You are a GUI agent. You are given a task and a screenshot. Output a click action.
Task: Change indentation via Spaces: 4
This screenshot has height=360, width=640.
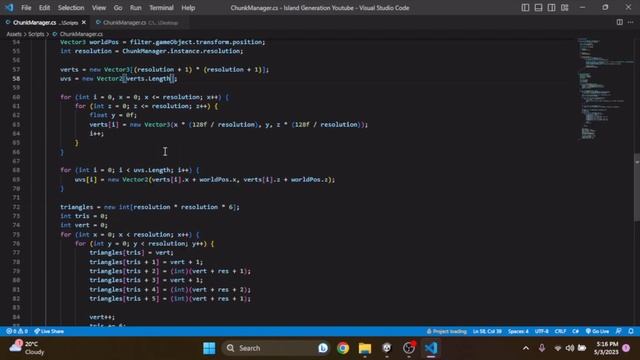pyautogui.click(x=518, y=331)
